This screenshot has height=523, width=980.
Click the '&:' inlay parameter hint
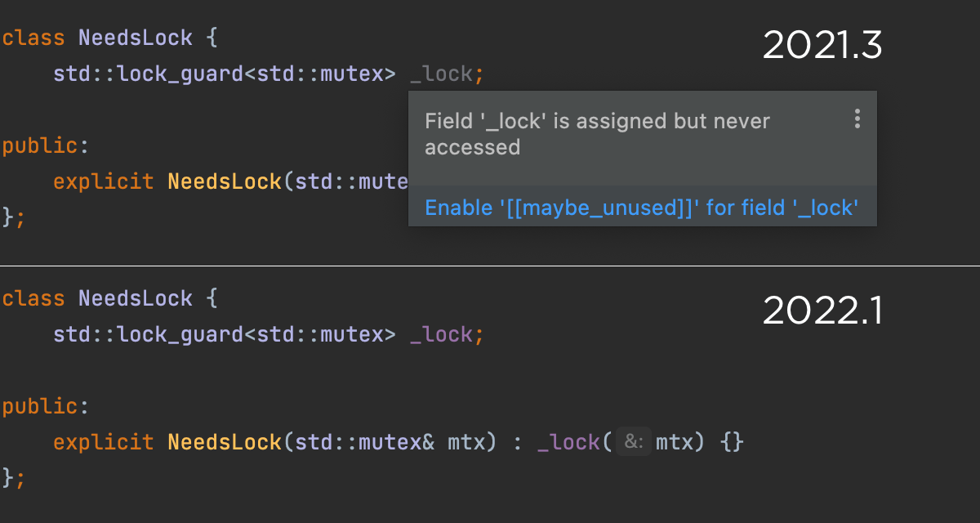(x=634, y=442)
